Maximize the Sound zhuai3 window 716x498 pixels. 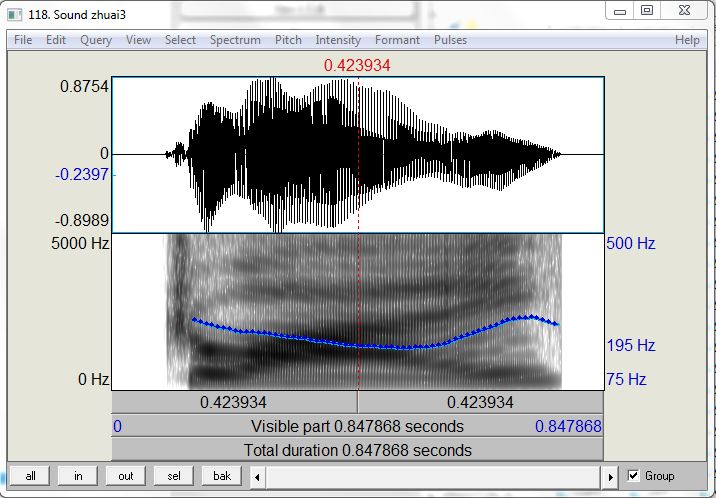coord(647,11)
